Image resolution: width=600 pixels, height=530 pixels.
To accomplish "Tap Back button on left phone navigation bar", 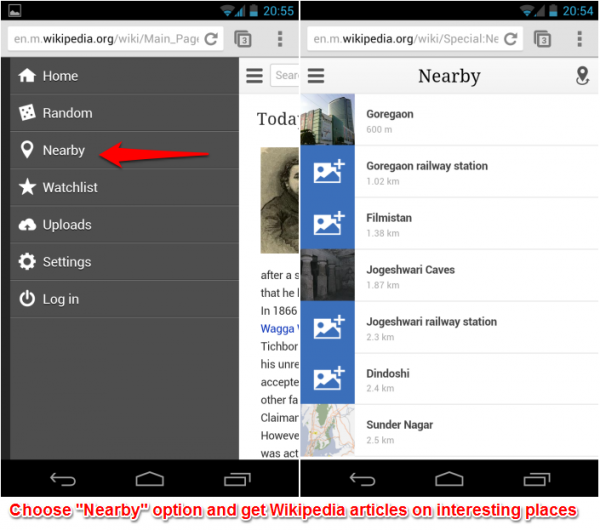I will coord(63,479).
